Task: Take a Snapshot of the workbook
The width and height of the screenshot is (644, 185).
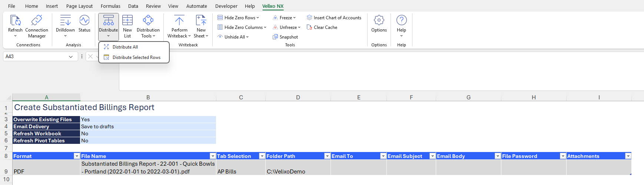Action: point(285,37)
